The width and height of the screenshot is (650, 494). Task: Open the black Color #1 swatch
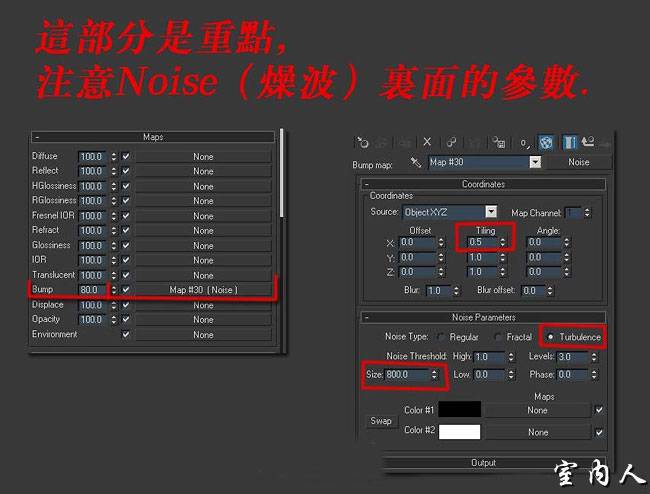click(x=460, y=409)
